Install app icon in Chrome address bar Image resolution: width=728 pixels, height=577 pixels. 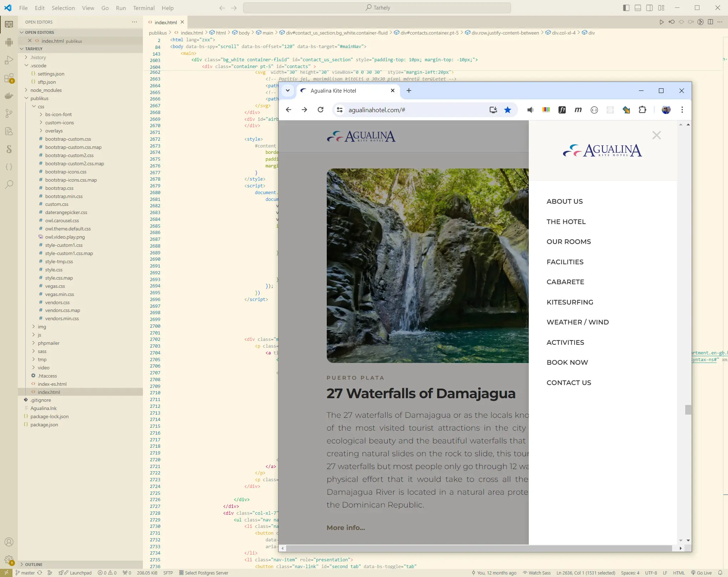click(493, 110)
